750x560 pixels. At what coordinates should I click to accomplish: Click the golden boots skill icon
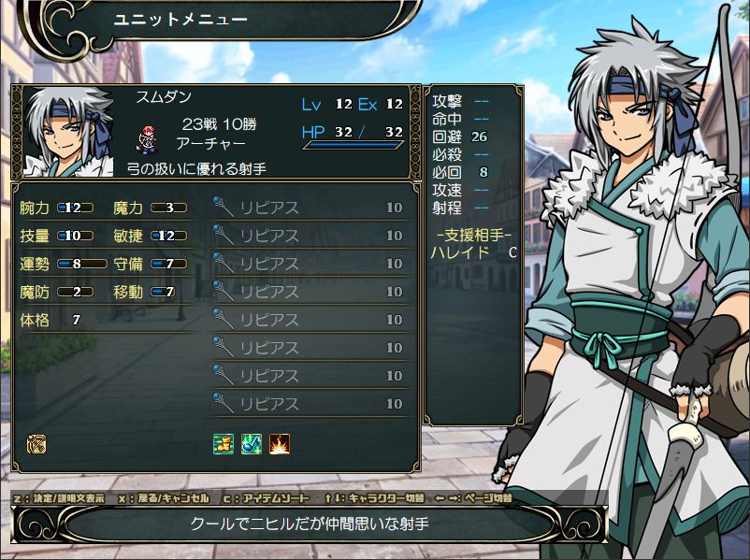tap(224, 444)
